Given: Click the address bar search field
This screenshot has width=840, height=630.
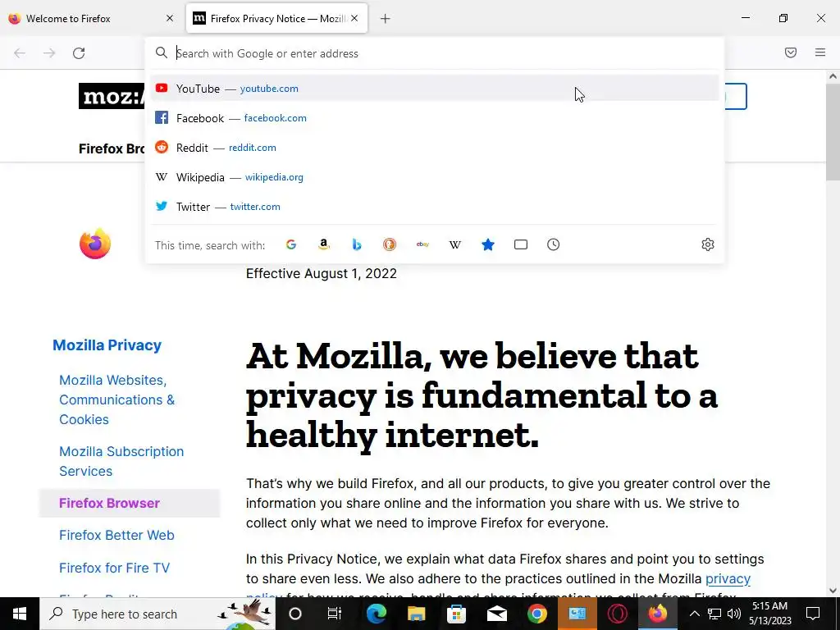Looking at the screenshot, I should pyautogui.click(x=434, y=53).
